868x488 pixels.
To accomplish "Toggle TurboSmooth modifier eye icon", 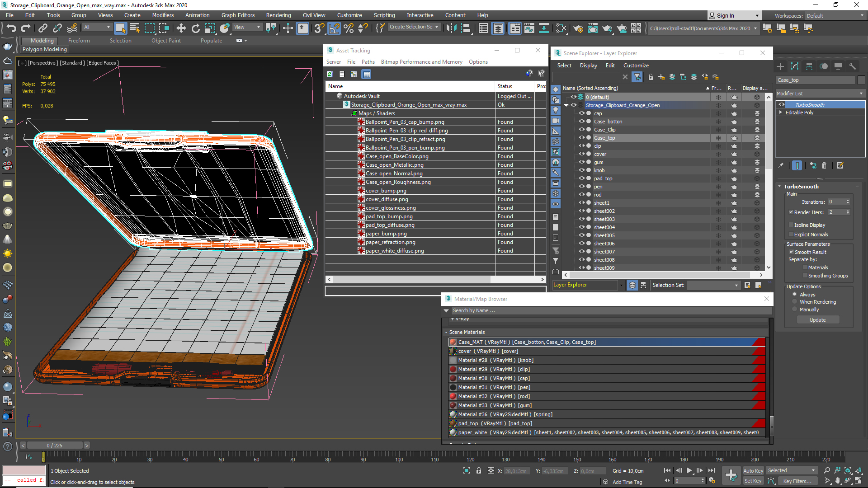I will tap(782, 104).
